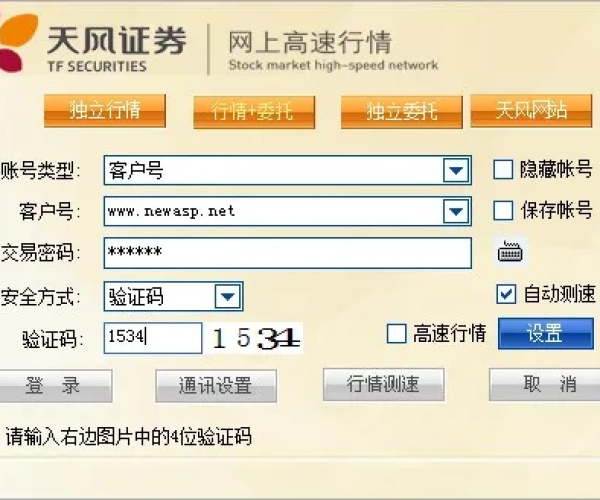Open the 客户号 dropdown arrow
Screen dimensions: 600x500
pyautogui.click(x=456, y=211)
